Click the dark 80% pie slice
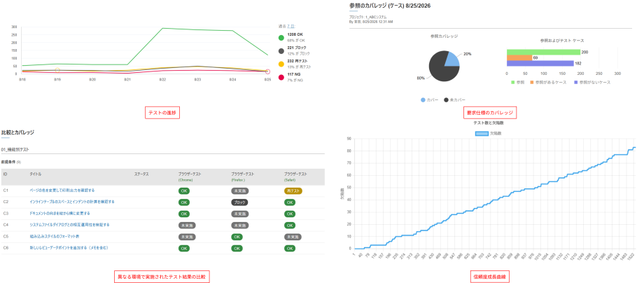 pos(440,70)
